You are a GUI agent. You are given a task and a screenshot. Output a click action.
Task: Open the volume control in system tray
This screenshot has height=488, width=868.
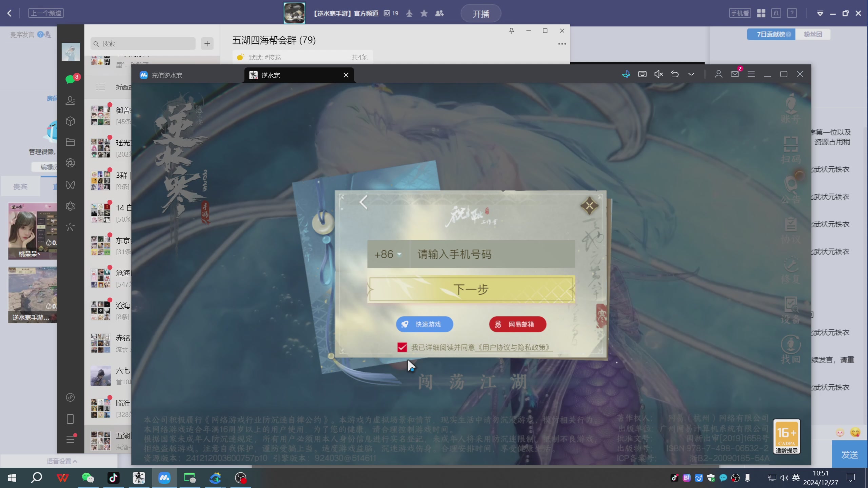tap(784, 478)
